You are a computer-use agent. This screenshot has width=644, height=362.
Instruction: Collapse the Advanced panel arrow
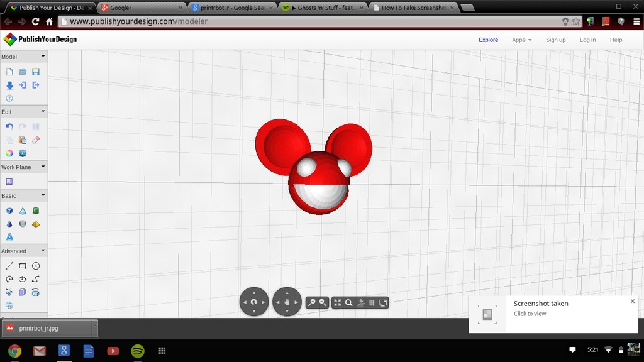pos(43,250)
